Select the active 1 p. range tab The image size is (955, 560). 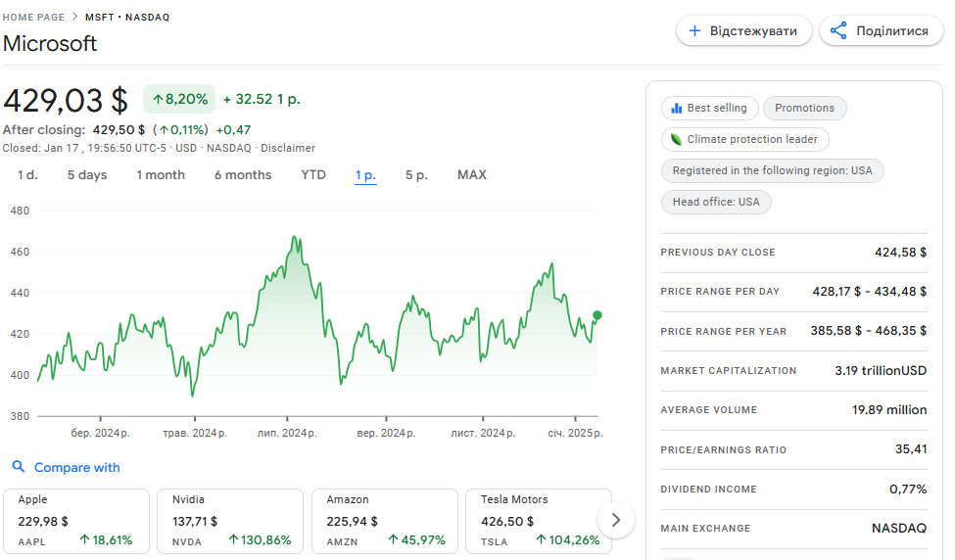pyautogui.click(x=365, y=175)
